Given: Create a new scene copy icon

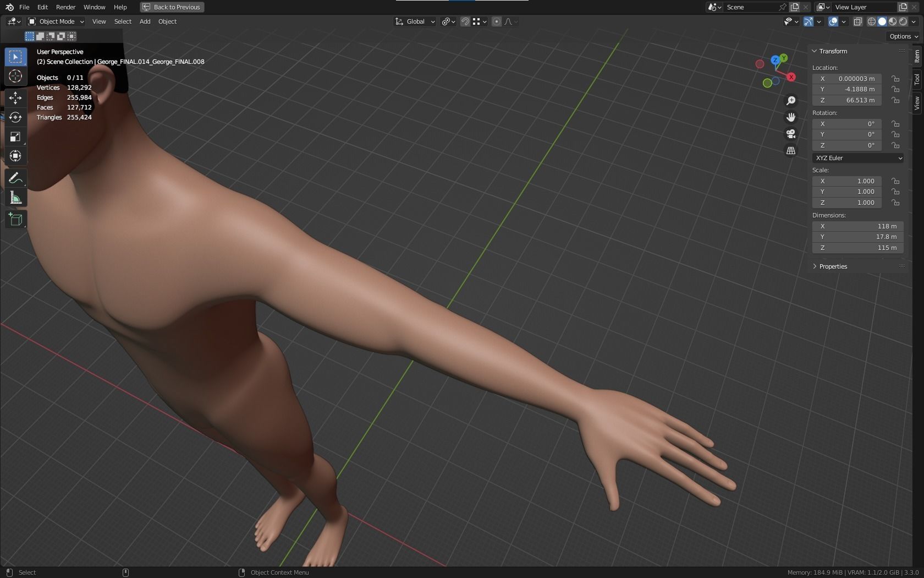Looking at the screenshot, I should click(795, 7).
